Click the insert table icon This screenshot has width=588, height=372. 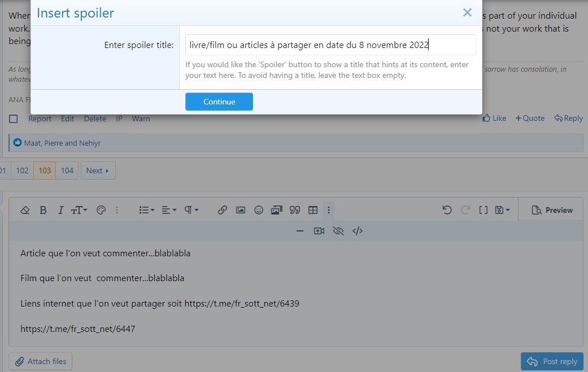[313, 210]
